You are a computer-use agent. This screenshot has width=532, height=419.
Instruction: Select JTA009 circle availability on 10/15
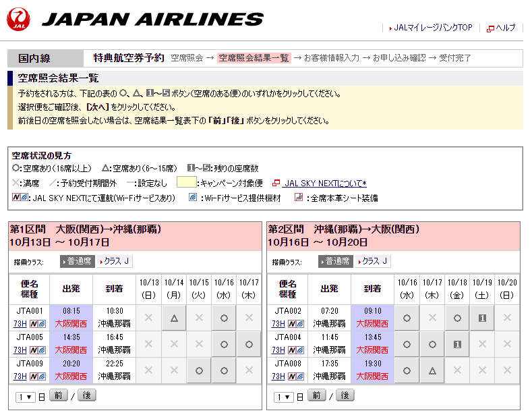click(x=199, y=371)
